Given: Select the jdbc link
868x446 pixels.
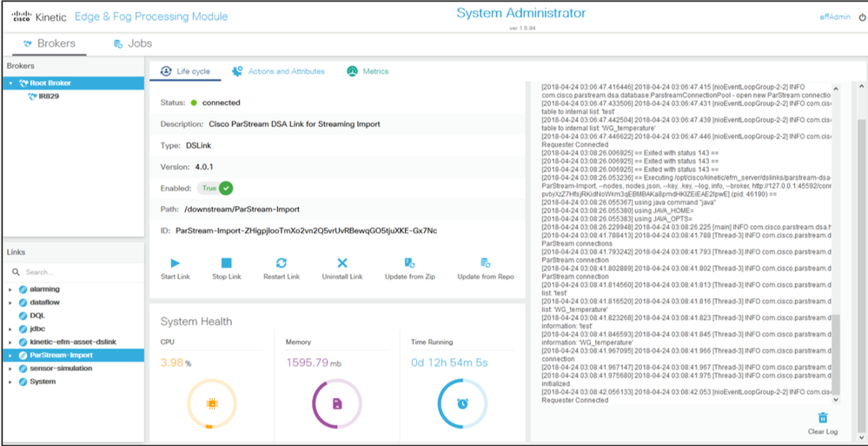Looking at the screenshot, I should click(36, 330).
